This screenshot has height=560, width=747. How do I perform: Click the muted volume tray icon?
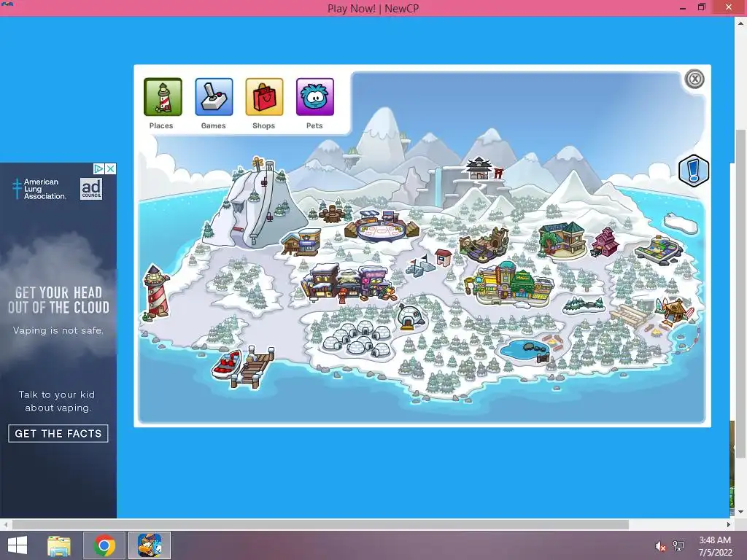(x=660, y=546)
